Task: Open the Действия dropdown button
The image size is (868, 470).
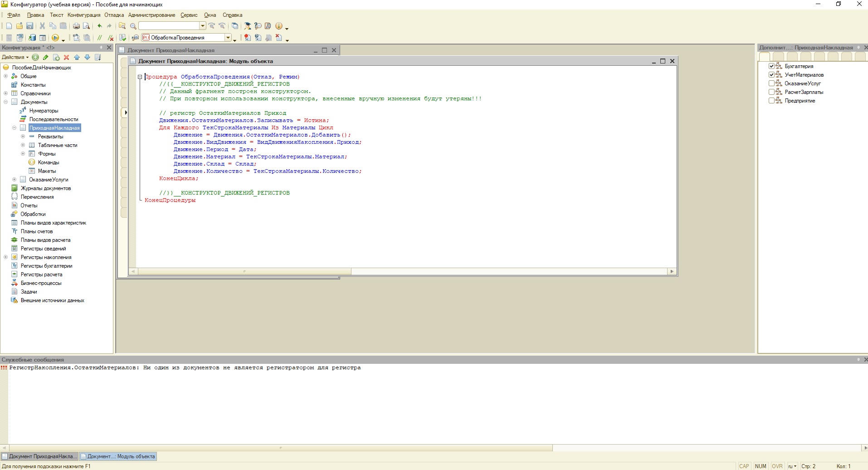Action: pos(15,57)
